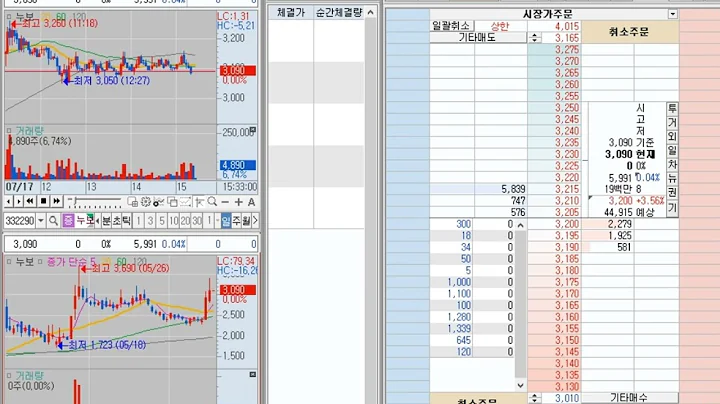Open the 거 vertical tab
This screenshot has width=720, height=404.
tap(672, 123)
